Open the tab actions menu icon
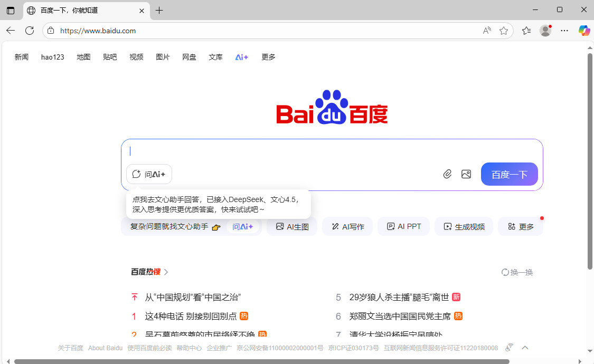 (11, 11)
